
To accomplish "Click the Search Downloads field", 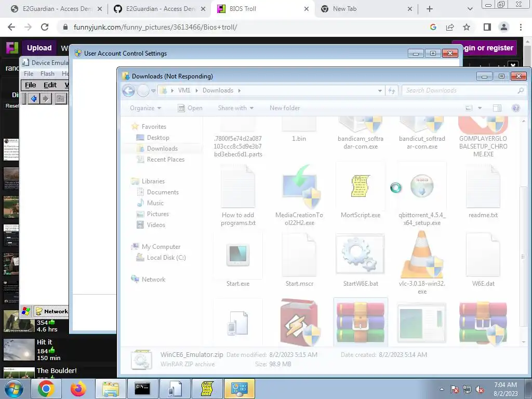I will 463,90.
